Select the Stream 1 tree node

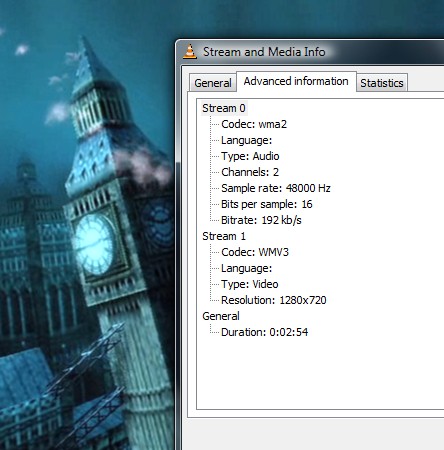tap(224, 236)
